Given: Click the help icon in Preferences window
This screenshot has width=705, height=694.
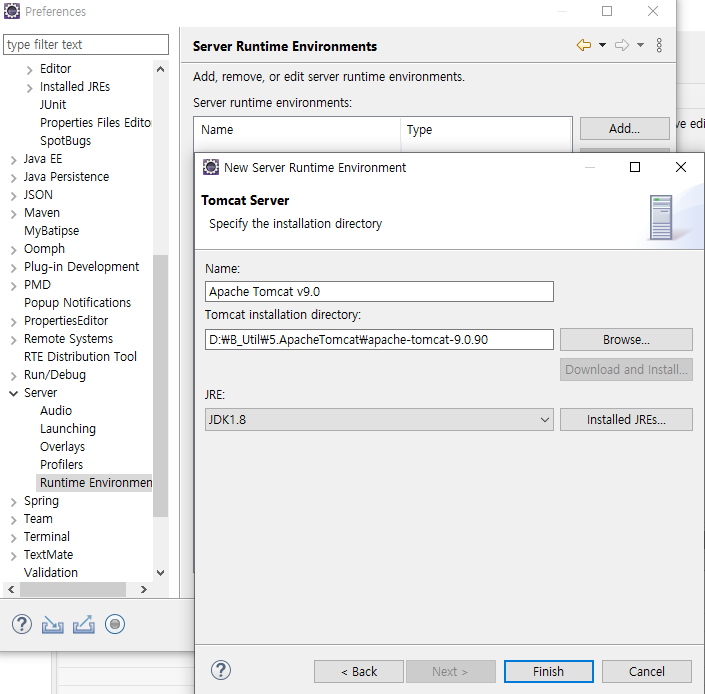Looking at the screenshot, I should click(x=22, y=624).
